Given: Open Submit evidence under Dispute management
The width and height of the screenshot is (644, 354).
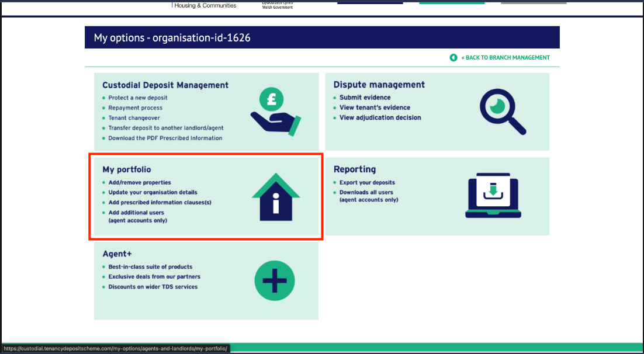Looking at the screenshot, I should pos(365,98).
